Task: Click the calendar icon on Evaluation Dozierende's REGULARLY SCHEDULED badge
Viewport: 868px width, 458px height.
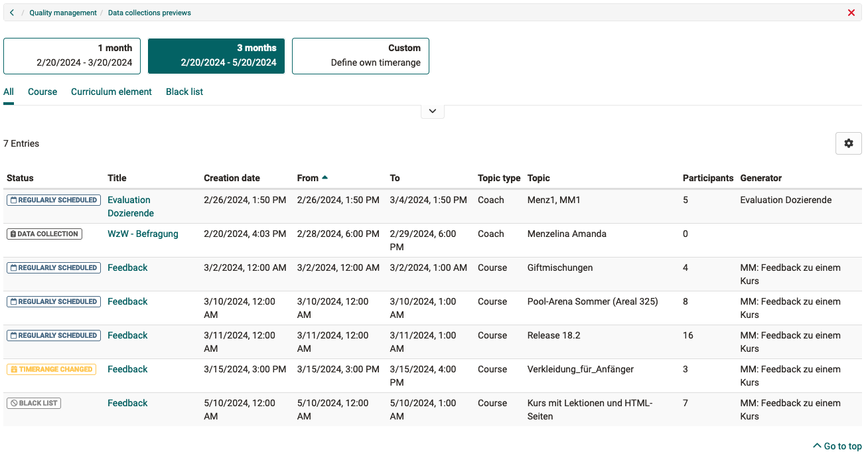Action: click(15, 200)
